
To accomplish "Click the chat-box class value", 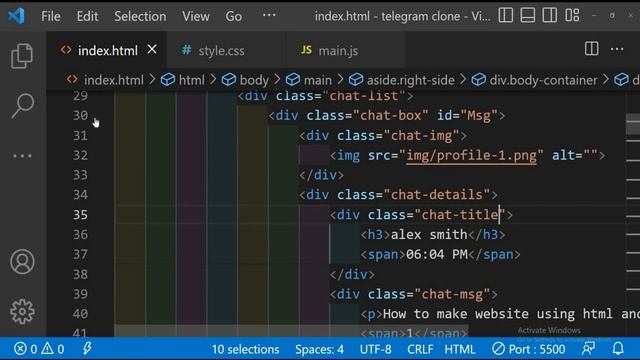I will [x=391, y=116].
